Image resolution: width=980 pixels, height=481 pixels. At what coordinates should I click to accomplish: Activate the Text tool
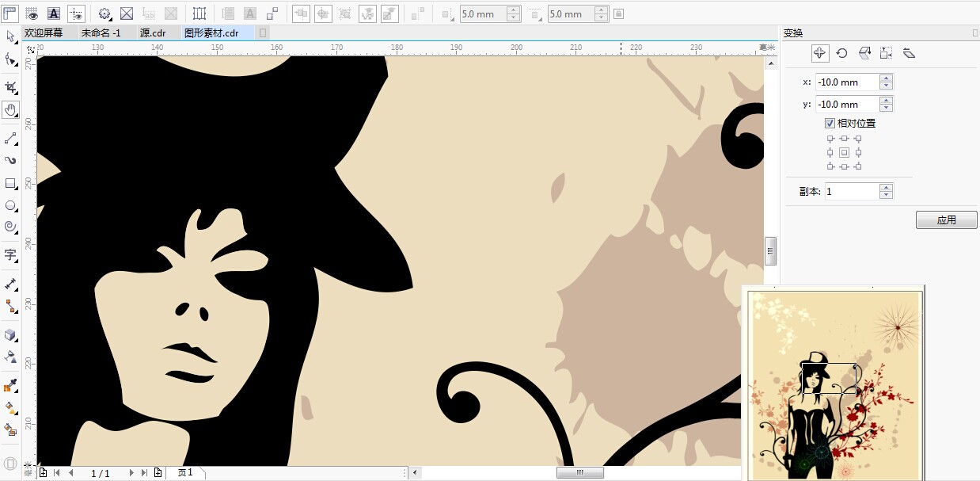10,255
